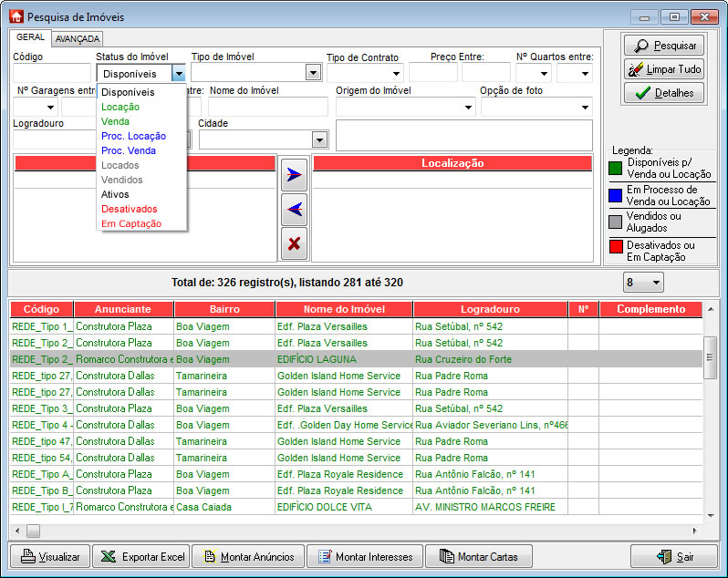The width and height of the screenshot is (728, 578).
Task: Click the red X delete button
Action: (293, 243)
